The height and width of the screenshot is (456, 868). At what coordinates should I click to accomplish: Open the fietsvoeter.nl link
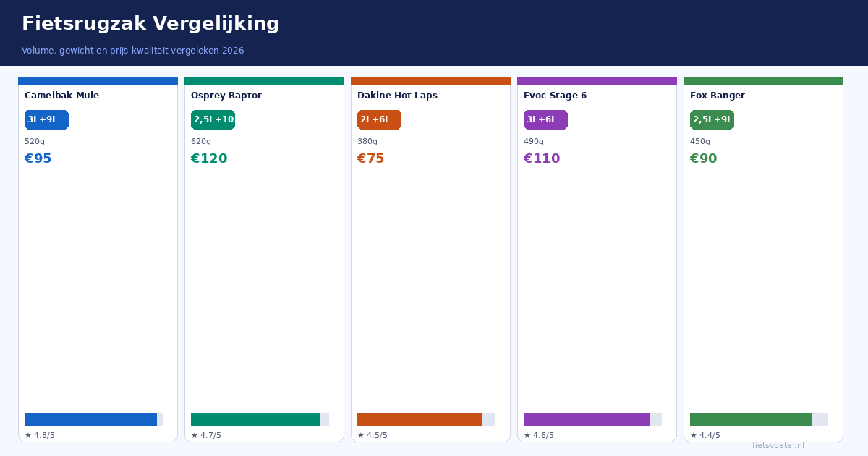click(778, 445)
